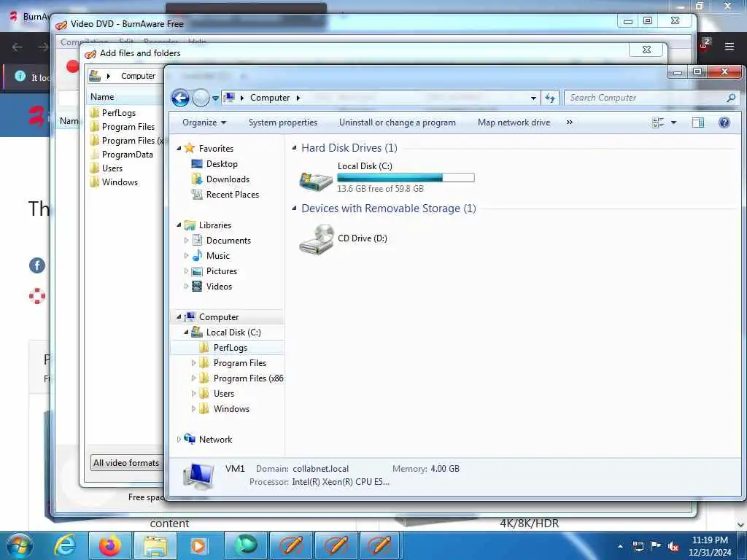Show more toolbar commands via double chevron
Screen dimensions: 747x560
pyautogui.click(x=569, y=122)
